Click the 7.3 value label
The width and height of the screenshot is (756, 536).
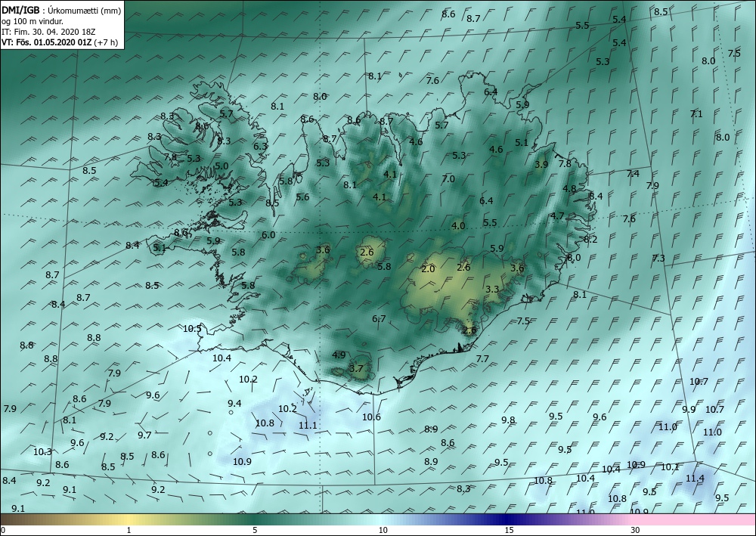[x=658, y=259]
